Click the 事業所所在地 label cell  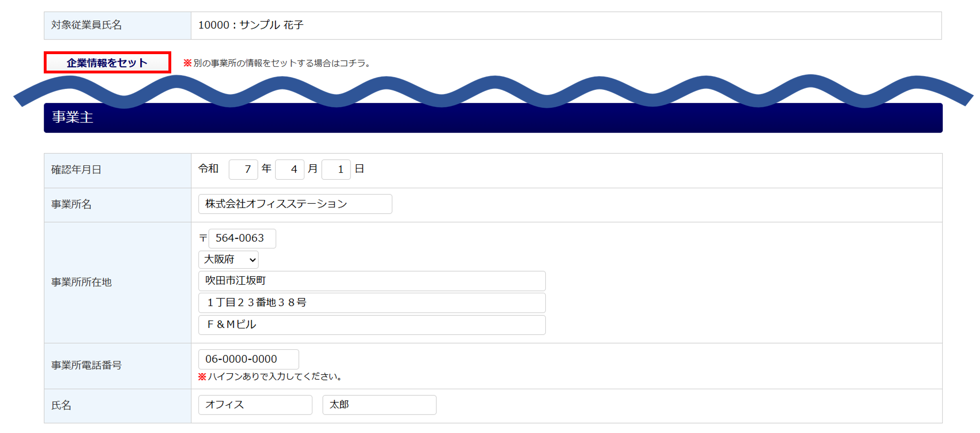[x=81, y=282]
